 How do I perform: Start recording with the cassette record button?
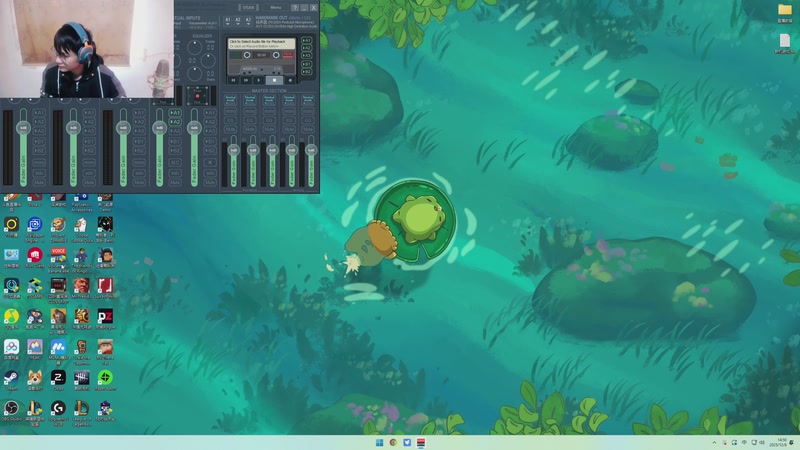(290, 80)
